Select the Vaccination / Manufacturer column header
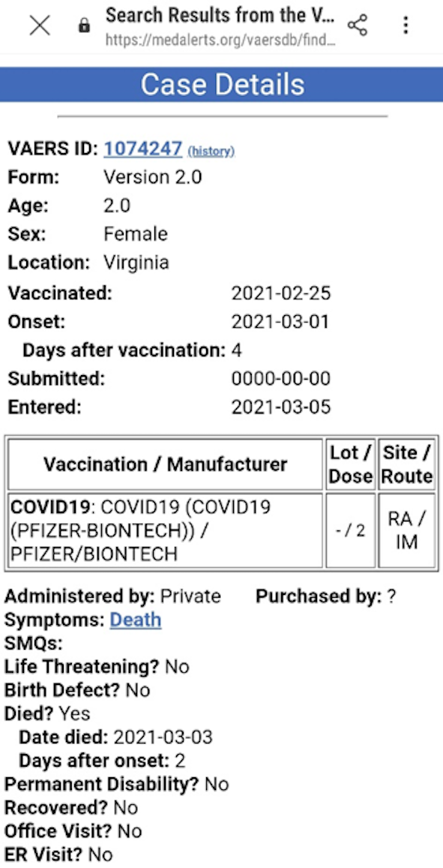 (x=166, y=464)
